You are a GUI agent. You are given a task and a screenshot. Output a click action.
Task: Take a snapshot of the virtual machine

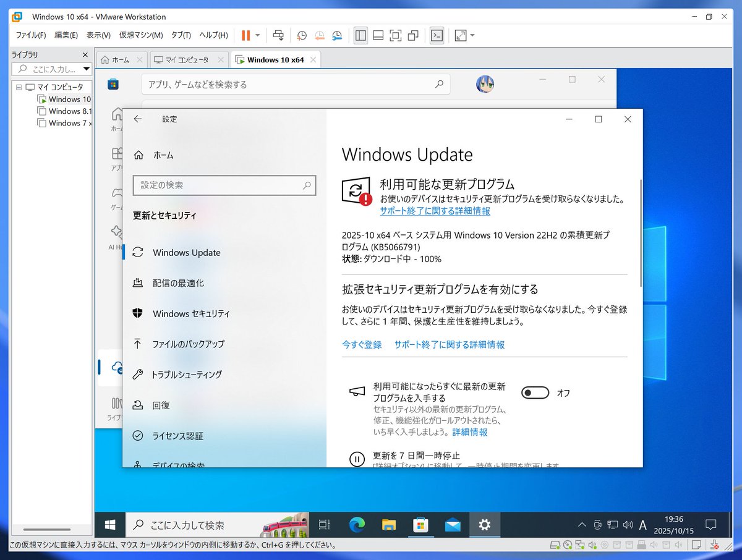click(302, 35)
